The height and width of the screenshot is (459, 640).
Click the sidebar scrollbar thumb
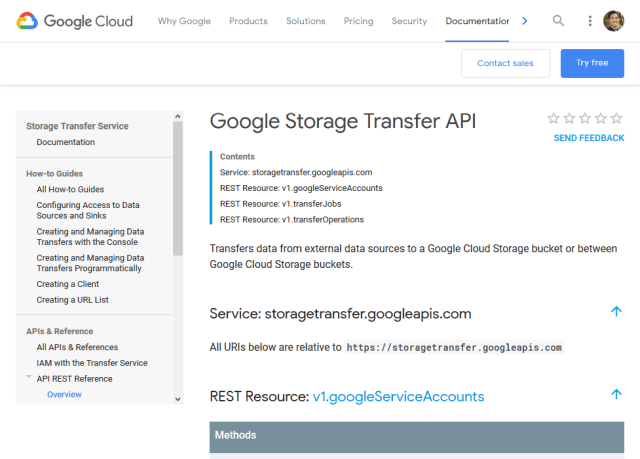coord(178,188)
